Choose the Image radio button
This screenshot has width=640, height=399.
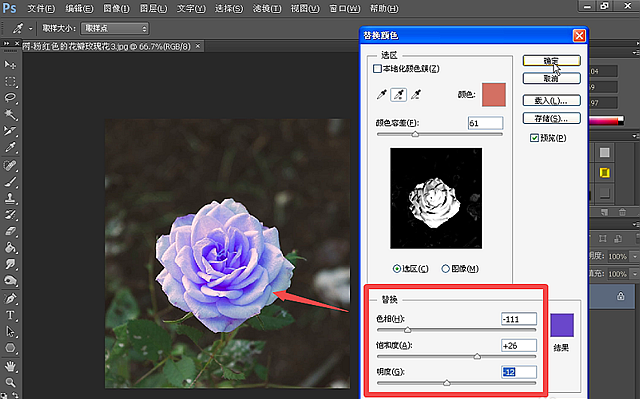pyautogui.click(x=446, y=268)
